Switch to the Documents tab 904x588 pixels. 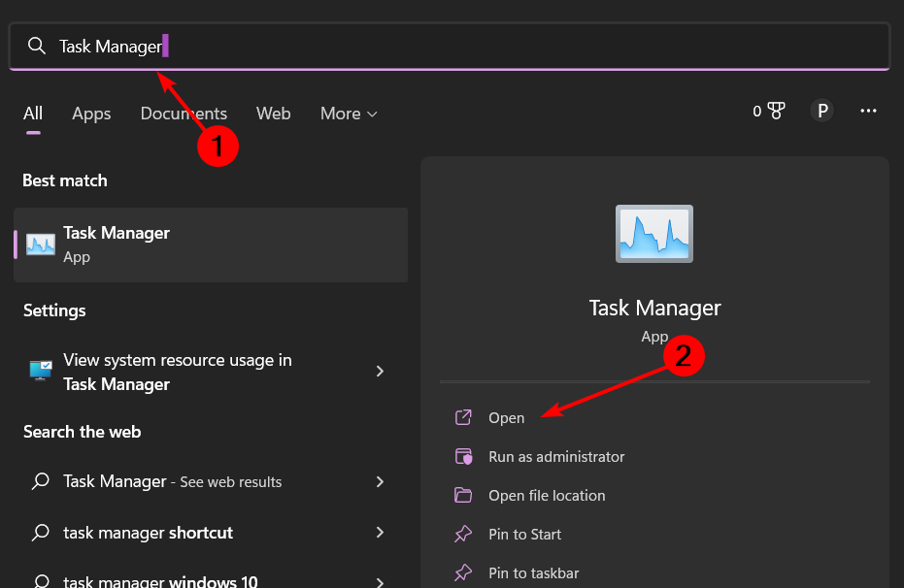click(x=184, y=114)
